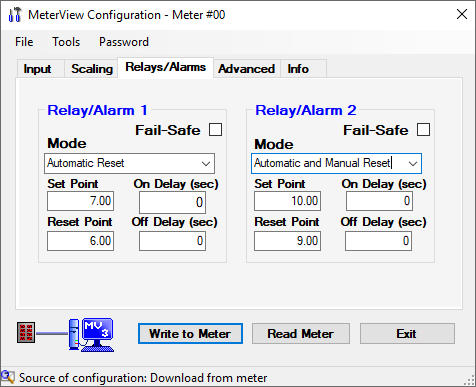Screen dimensions: 476x387
Task: Select the Relays/Alarms tab
Action: point(165,67)
